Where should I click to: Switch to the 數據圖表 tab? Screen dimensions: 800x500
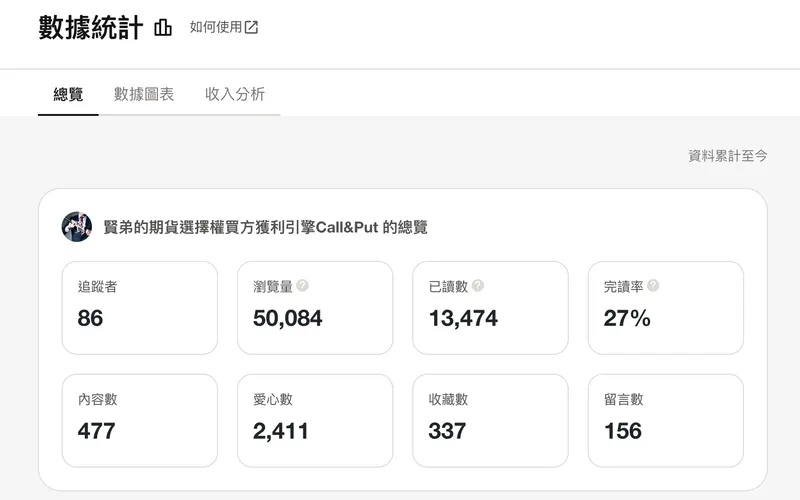(x=144, y=94)
